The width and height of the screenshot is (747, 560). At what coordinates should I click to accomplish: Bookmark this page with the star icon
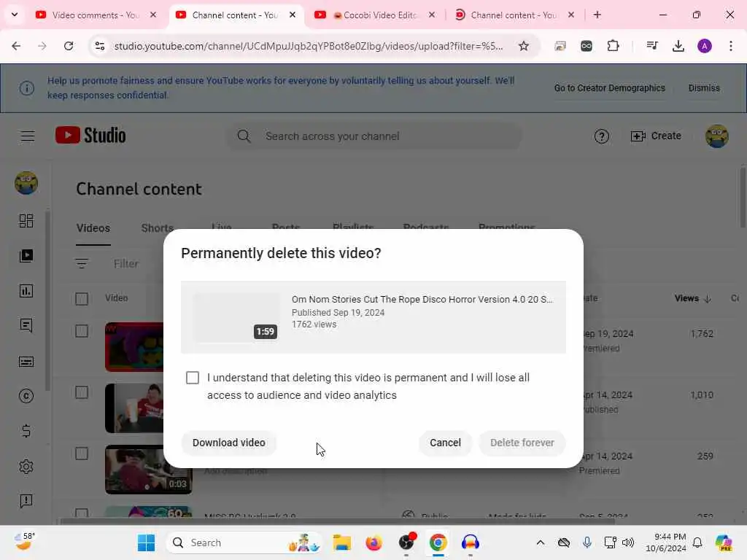coord(524,46)
